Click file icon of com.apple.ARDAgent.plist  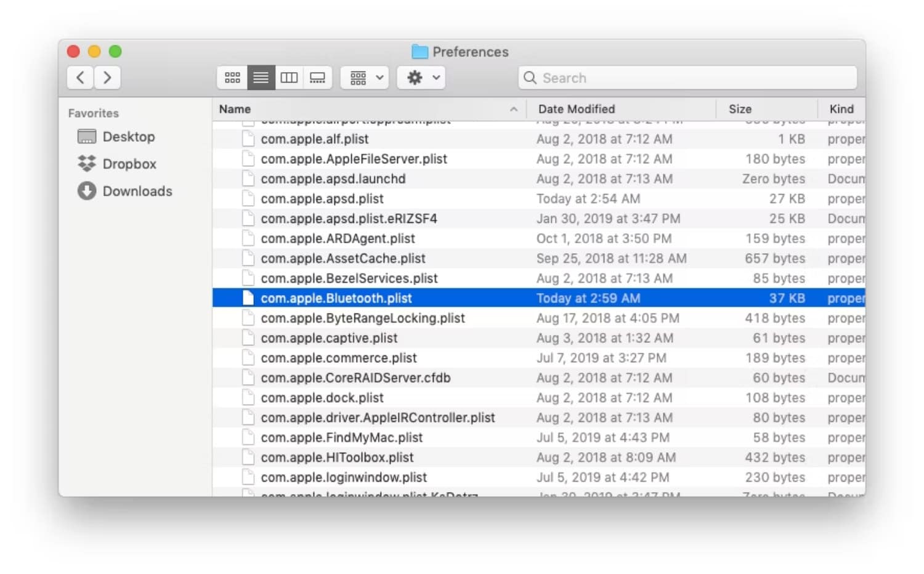(248, 238)
